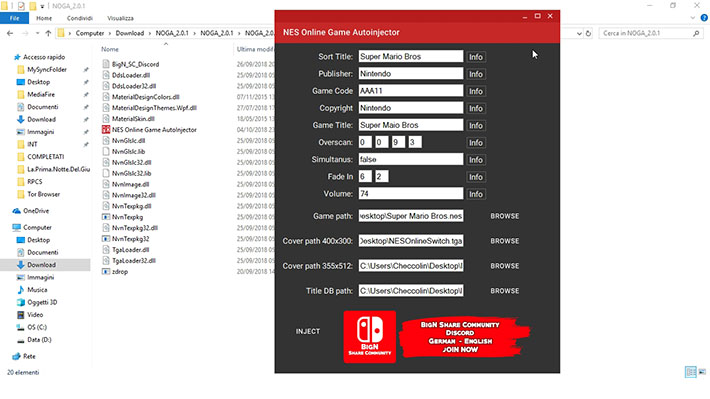Click the first Fade In box showing 6
This screenshot has width=710, height=399.
[x=365, y=177]
